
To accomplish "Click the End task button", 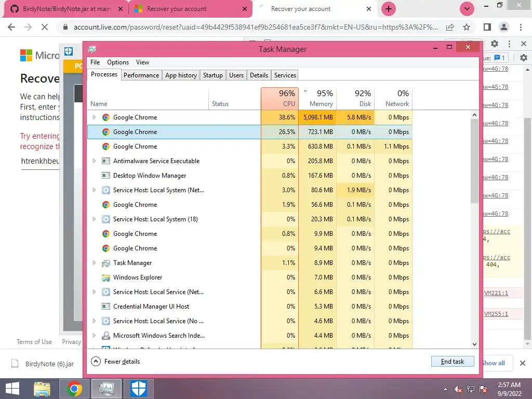I will [453, 362].
